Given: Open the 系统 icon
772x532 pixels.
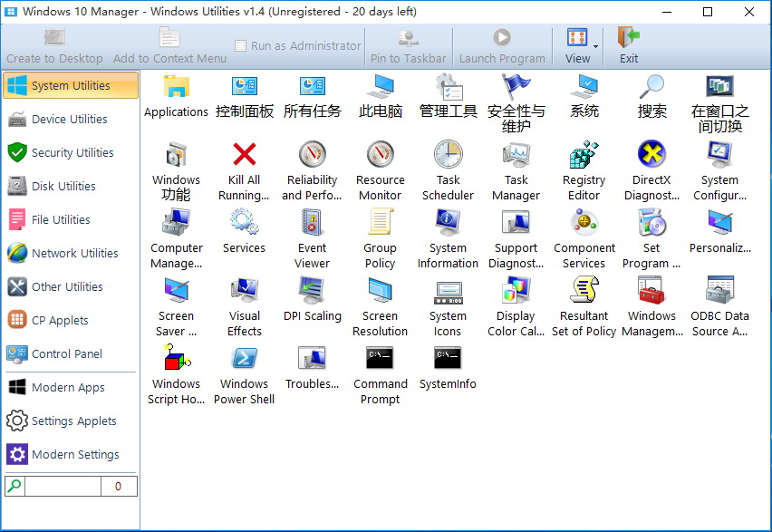Looking at the screenshot, I should pos(584,86).
